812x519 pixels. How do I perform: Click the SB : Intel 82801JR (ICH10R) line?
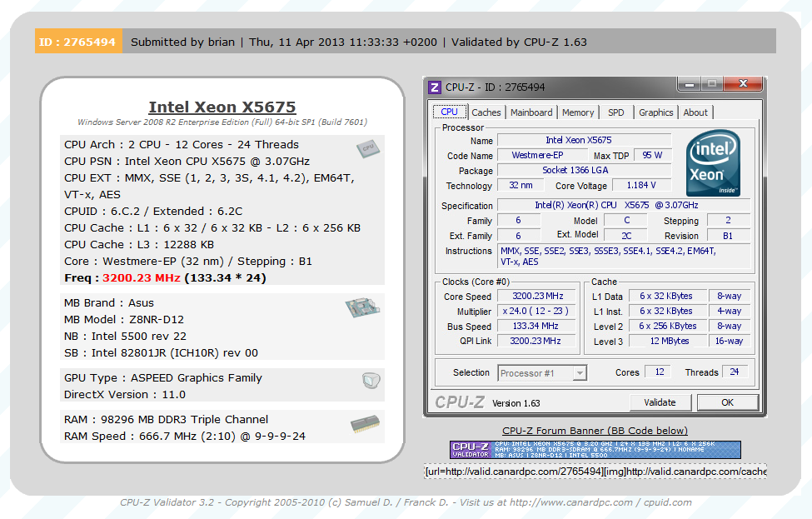click(161, 352)
